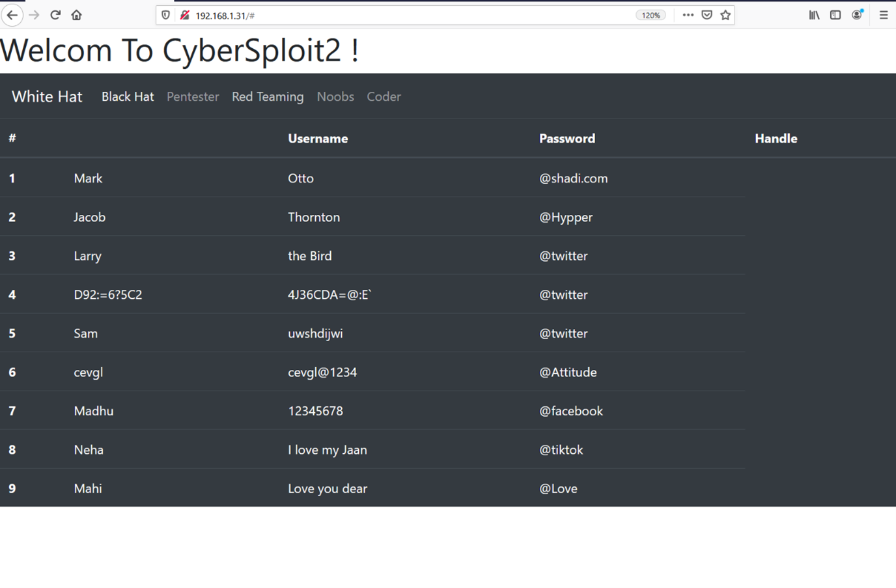Viewport: 896px width, 588px height.
Task: Open the Pentester nav link
Action: click(x=193, y=97)
